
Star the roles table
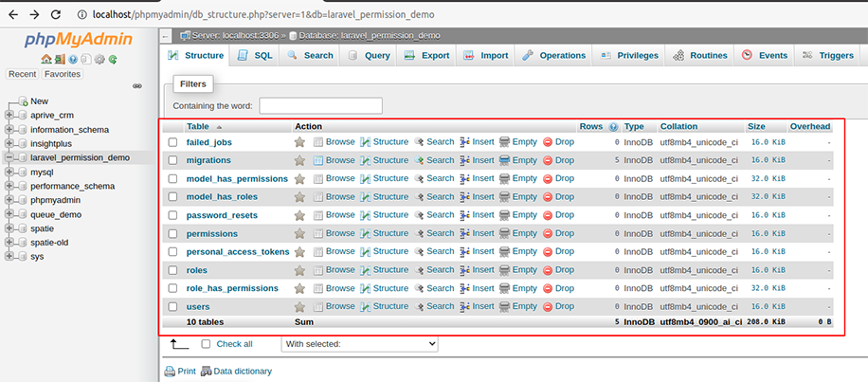299,270
